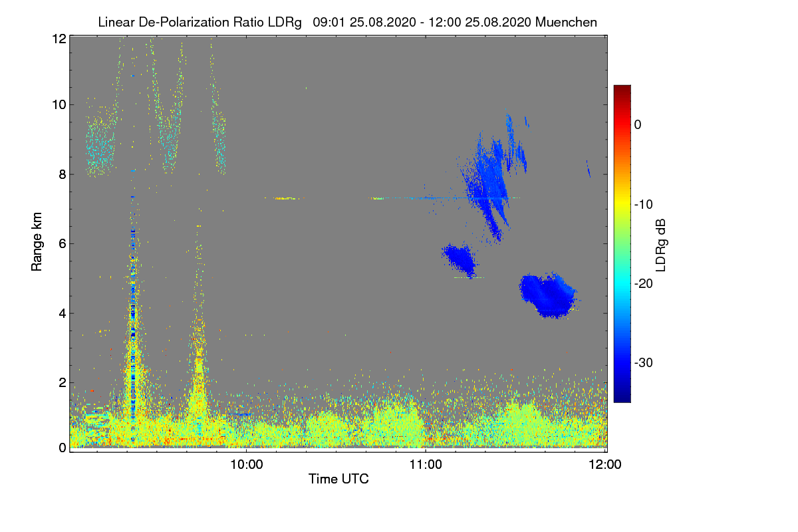Click the y-axis tick label '12'
This screenshot has width=798, height=532.
(x=59, y=39)
